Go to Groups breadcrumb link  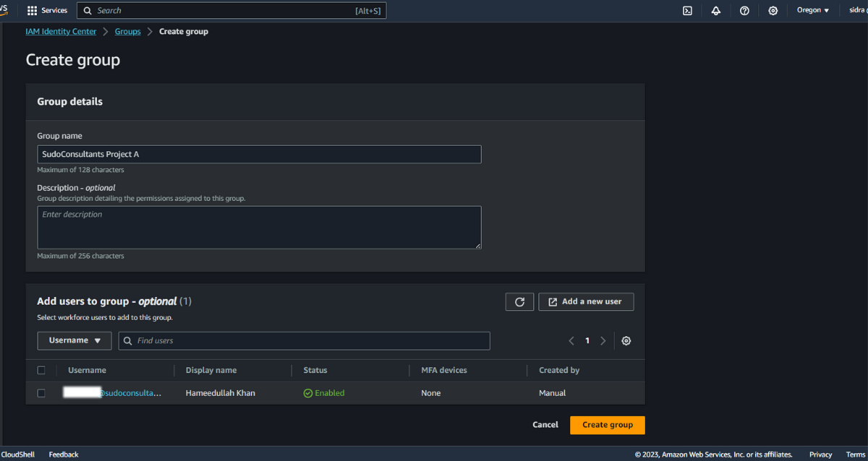point(128,32)
